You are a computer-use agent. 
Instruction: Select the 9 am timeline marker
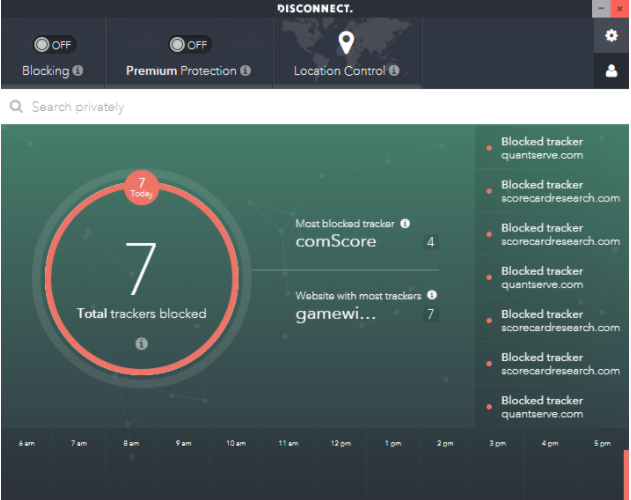[184, 443]
